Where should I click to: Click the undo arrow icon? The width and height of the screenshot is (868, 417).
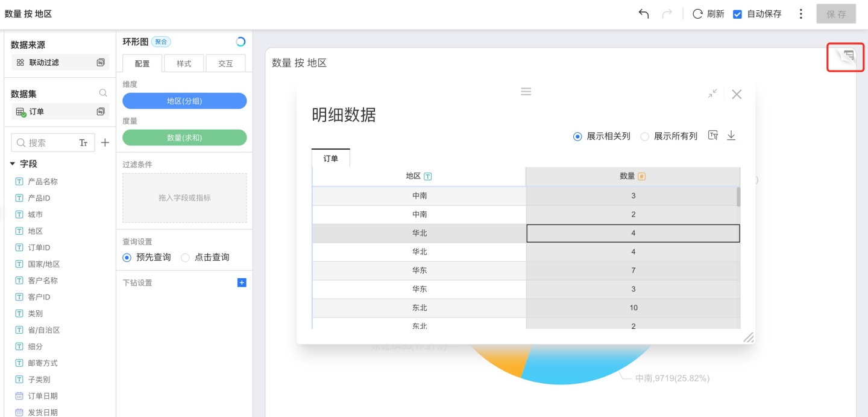coord(644,14)
